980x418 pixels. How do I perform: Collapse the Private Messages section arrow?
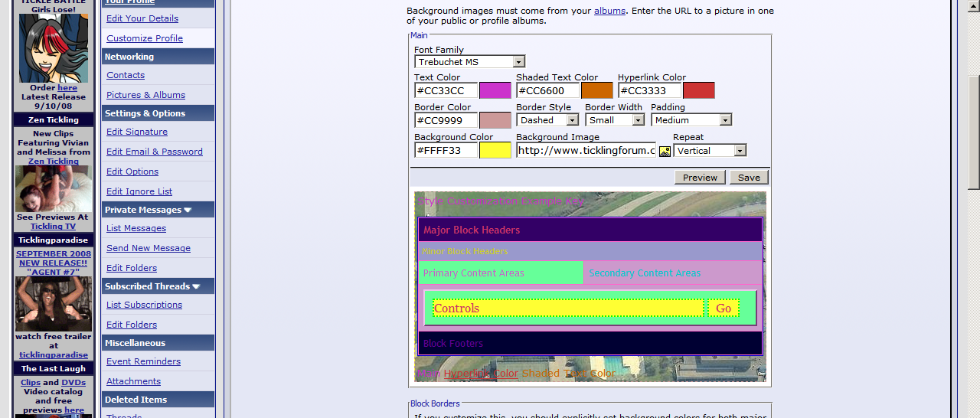[x=188, y=210]
